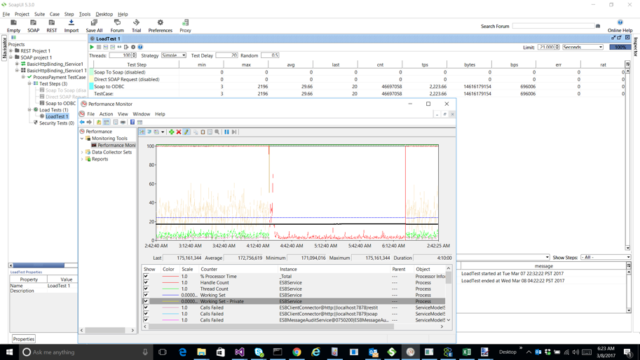Uncheck Show for Working Set counter

click(146, 295)
